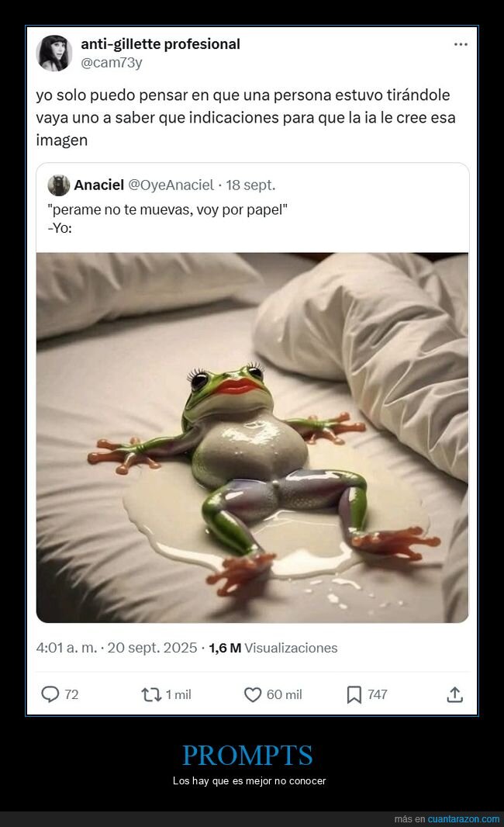
Task: Click the quoted text "perame no te muevas"
Action: coord(167,212)
